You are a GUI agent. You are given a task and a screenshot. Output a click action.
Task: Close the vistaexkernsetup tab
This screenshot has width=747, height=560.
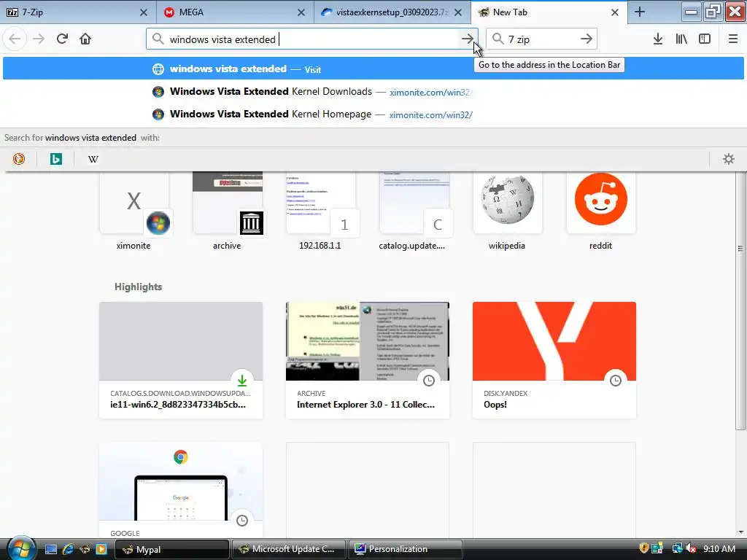(458, 12)
